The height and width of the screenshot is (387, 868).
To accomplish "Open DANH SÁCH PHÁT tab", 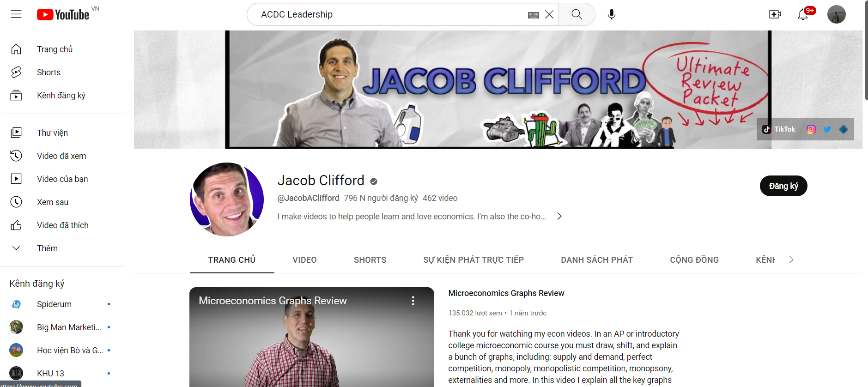I will tap(597, 260).
